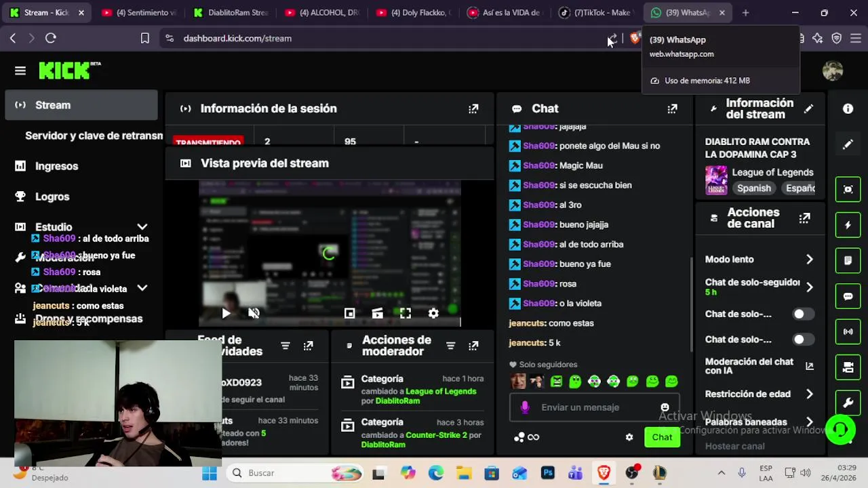Pop out Información de la sesión panel
Screen dimensions: 868x488
click(473, 108)
